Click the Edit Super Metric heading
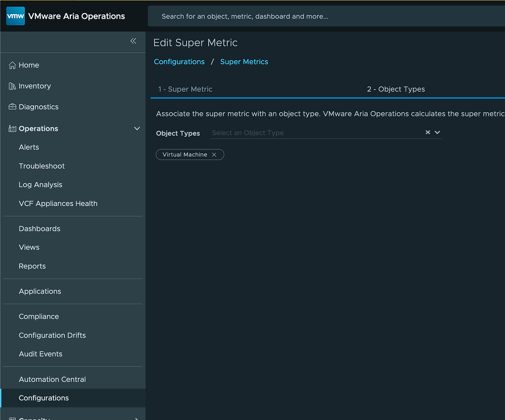The image size is (505, 420). (x=195, y=43)
